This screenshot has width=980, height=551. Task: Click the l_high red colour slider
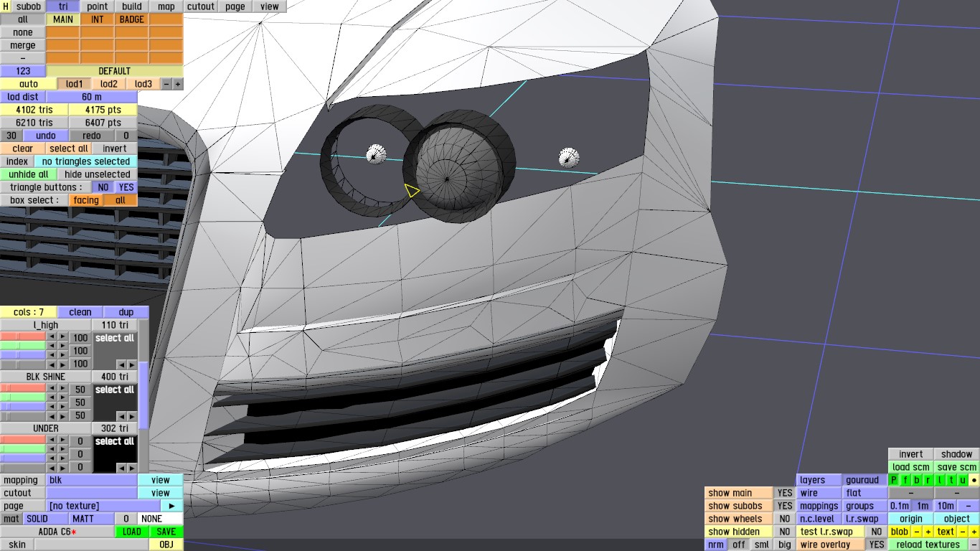coord(23,336)
